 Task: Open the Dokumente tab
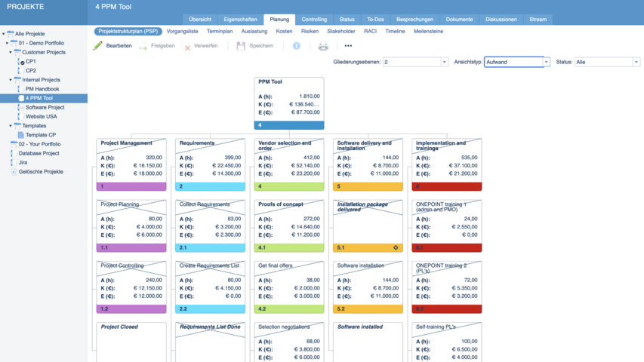pyautogui.click(x=459, y=20)
